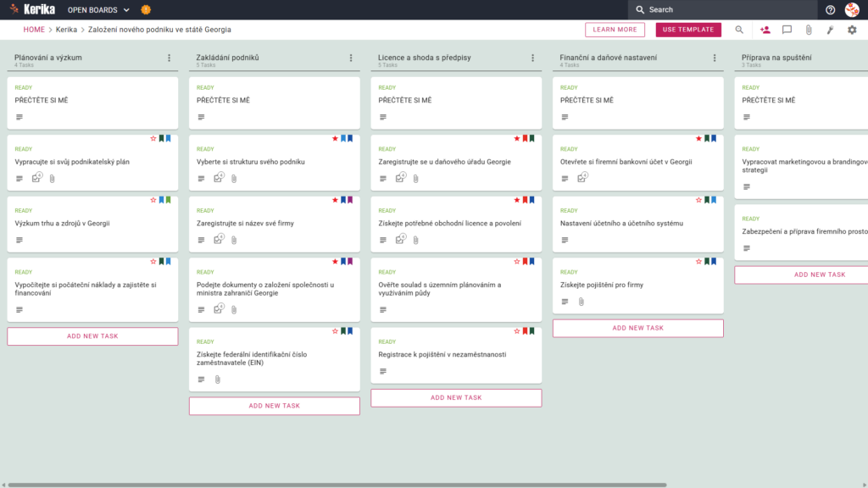Open details icon on Ověřte soulad s územním plánováním

383,310
